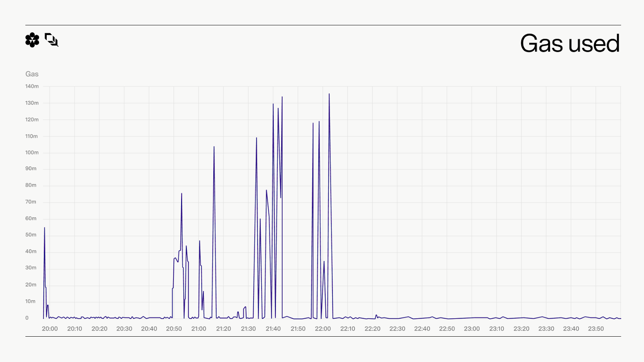This screenshot has height=362, width=644.
Task: Click the 50m y-axis tick label
Action: [x=31, y=235]
